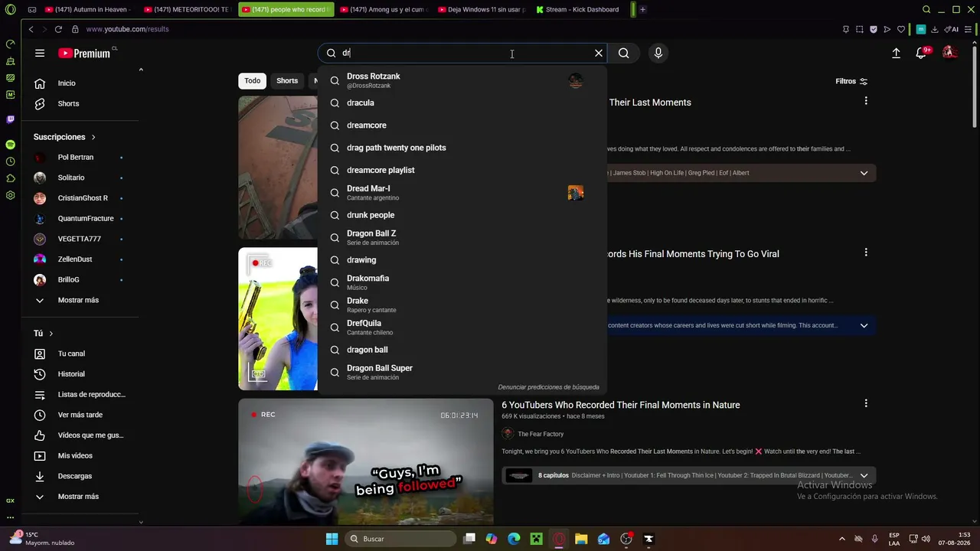Switch to the METEORITOOO tab
The image size is (980, 551).
[x=188, y=10]
